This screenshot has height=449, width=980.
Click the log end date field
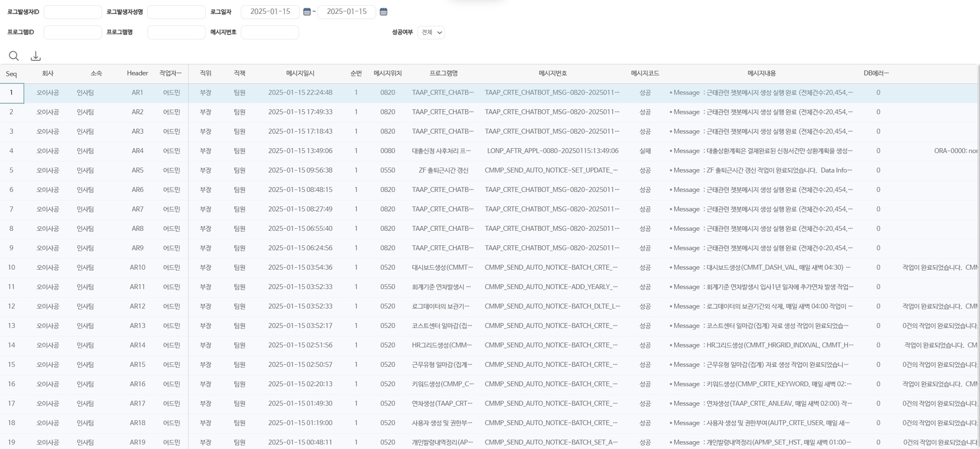tap(347, 12)
